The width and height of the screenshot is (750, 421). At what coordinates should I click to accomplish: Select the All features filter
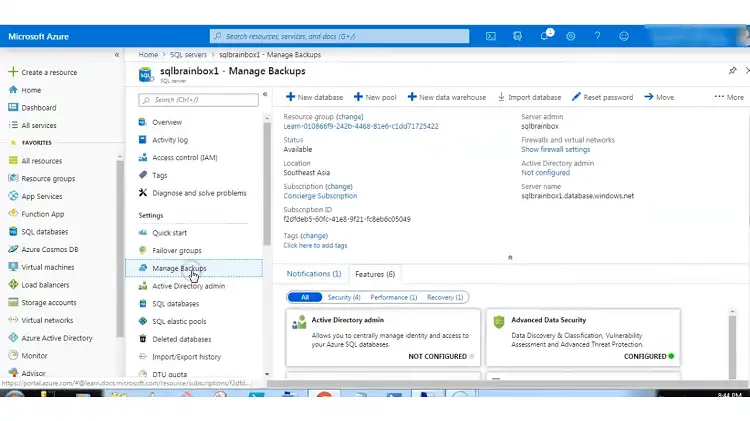click(305, 297)
